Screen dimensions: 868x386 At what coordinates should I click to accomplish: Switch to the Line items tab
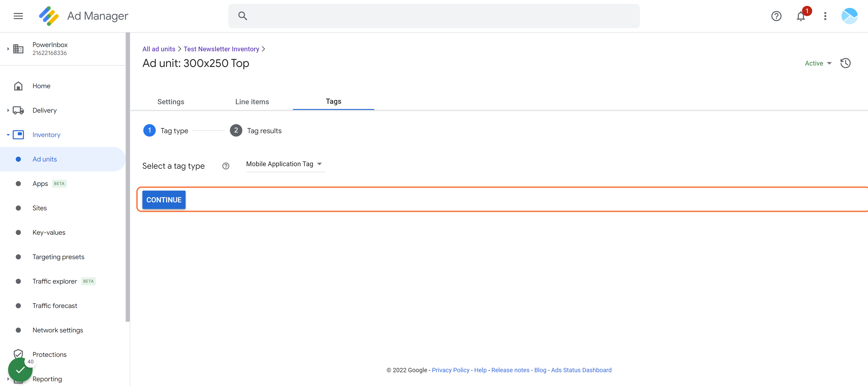[252, 102]
